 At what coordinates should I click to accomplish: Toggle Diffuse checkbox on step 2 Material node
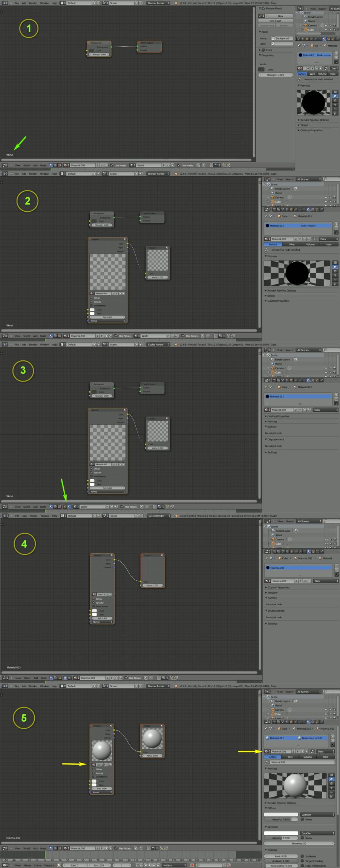pos(91,298)
